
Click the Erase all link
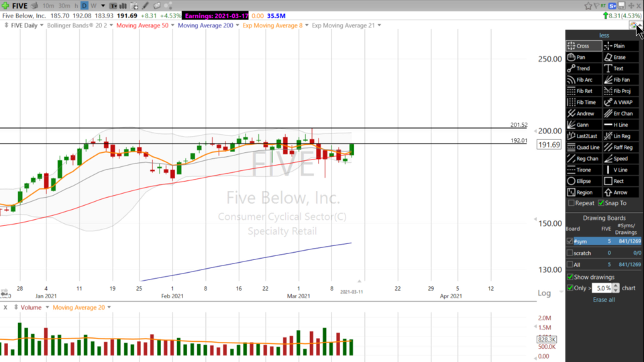(x=604, y=300)
